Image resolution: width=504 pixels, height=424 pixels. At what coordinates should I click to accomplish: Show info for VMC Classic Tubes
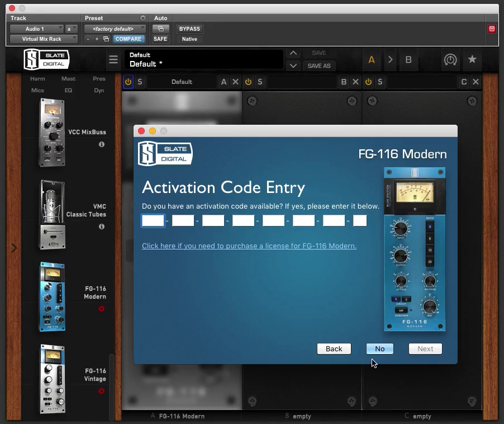(x=102, y=227)
